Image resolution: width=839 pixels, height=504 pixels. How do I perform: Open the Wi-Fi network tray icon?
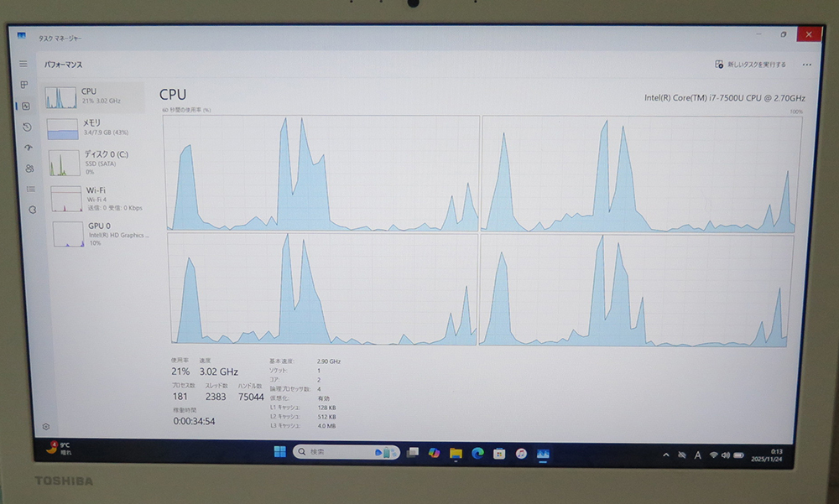coord(713,455)
